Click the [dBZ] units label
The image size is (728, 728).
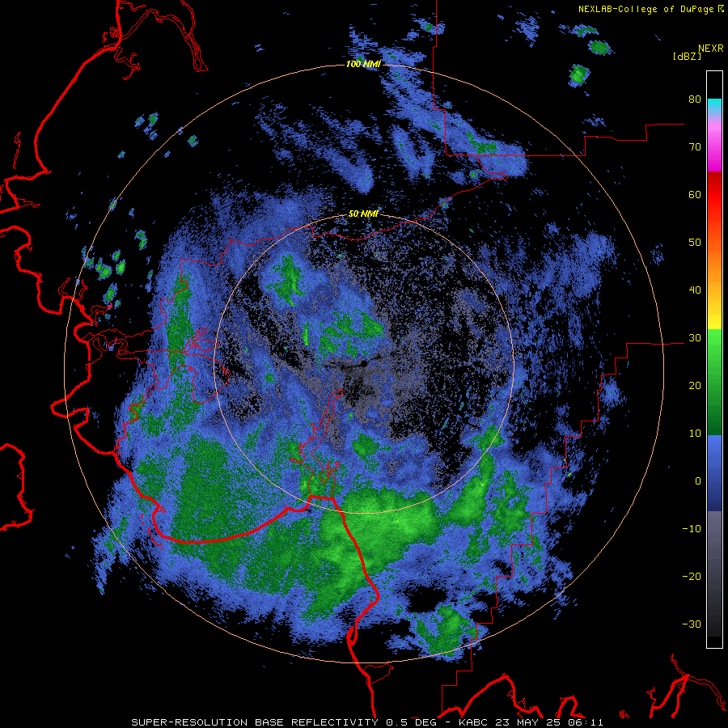(x=687, y=56)
